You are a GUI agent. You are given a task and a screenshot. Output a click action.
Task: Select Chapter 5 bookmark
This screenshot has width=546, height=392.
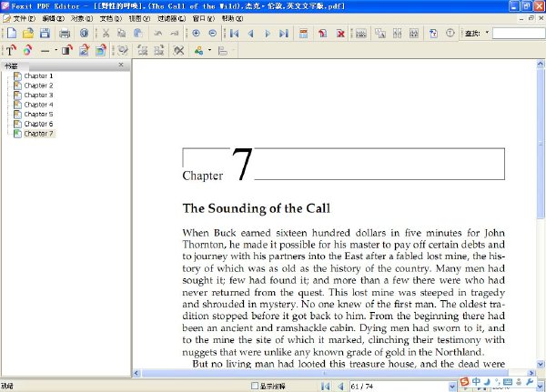38,115
